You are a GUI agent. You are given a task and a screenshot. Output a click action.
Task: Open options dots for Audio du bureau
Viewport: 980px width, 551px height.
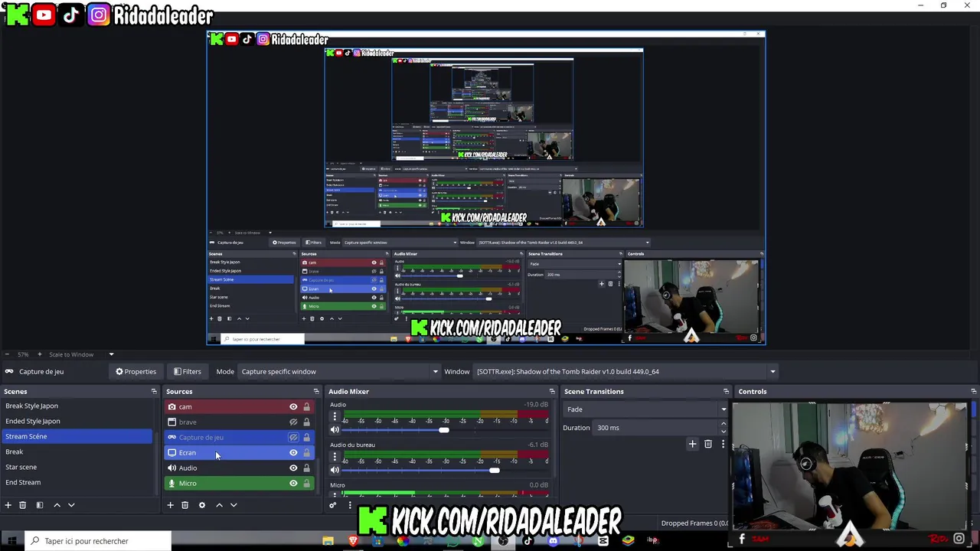click(335, 457)
